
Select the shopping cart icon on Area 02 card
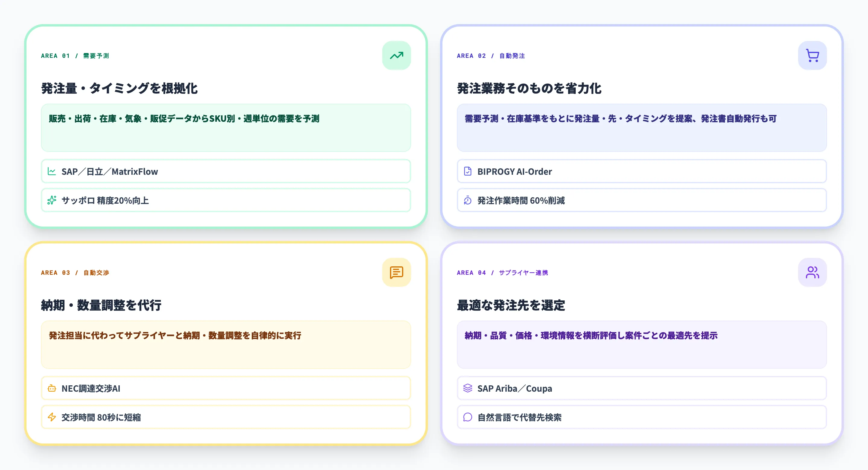pos(813,55)
